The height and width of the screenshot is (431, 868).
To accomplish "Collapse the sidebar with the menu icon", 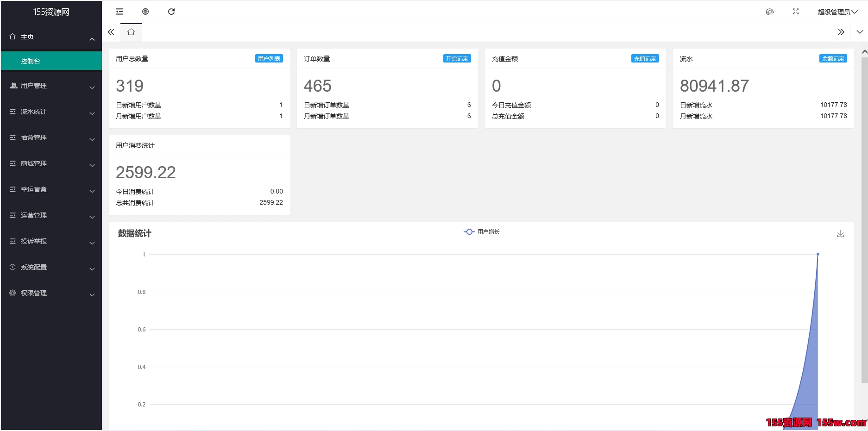I will (x=120, y=12).
